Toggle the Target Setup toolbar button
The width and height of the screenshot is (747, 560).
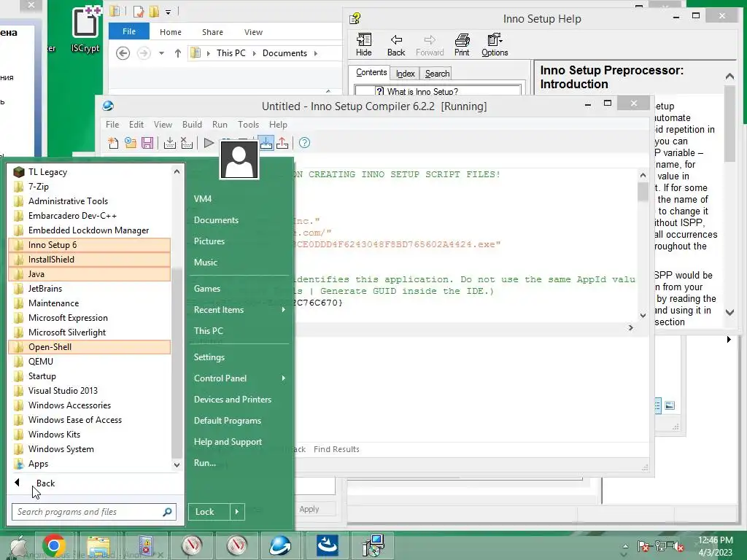coord(266,143)
